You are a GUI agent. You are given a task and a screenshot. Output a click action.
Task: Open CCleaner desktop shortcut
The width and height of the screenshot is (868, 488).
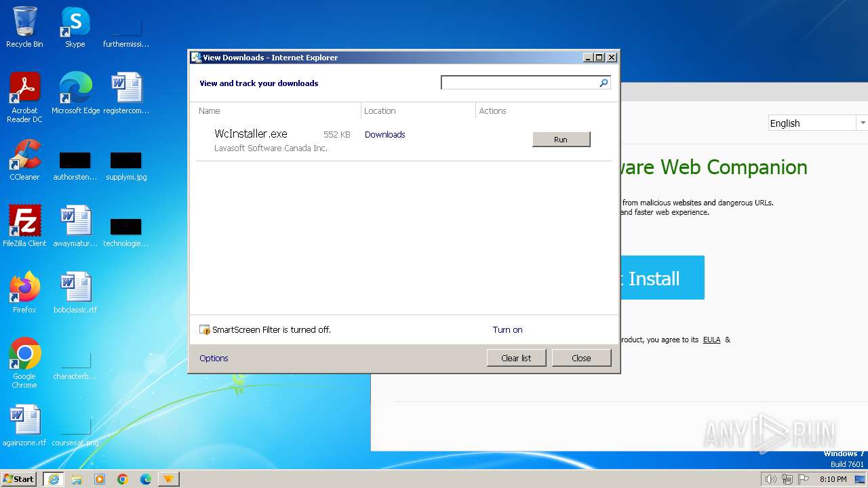pos(24,159)
